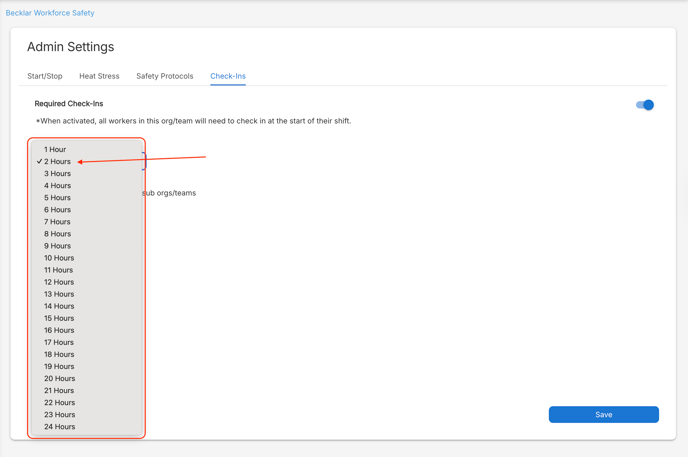Select the 15 Hours option

point(86,318)
